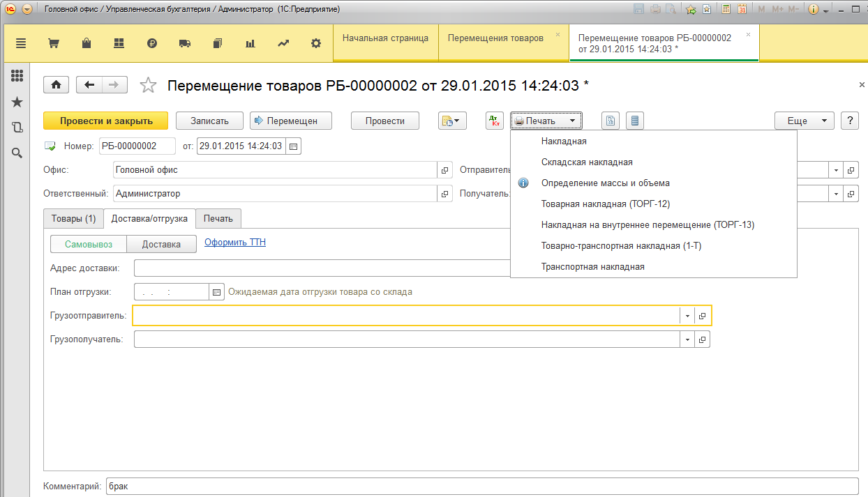Click the Адрес доставки input field

pos(322,268)
